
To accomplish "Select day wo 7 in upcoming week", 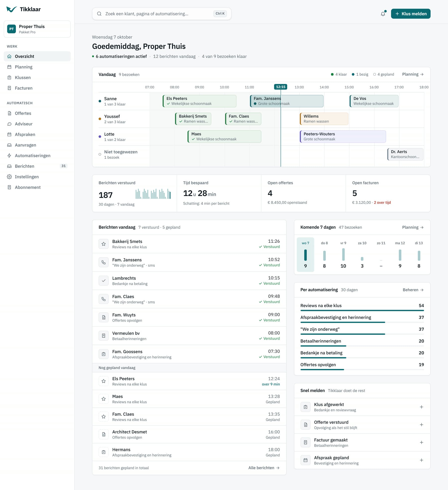I will click(x=305, y=254).
